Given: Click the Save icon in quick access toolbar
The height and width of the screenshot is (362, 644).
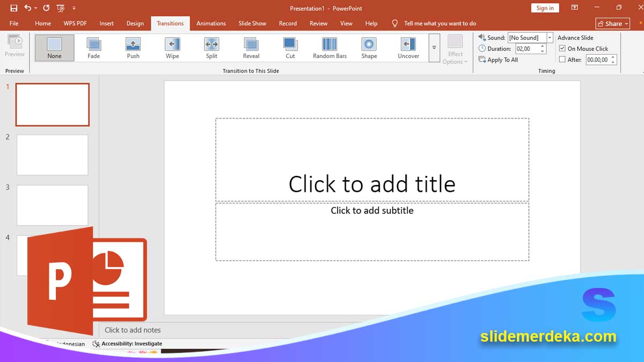Looking at the screenshot, I should (14, 8).
